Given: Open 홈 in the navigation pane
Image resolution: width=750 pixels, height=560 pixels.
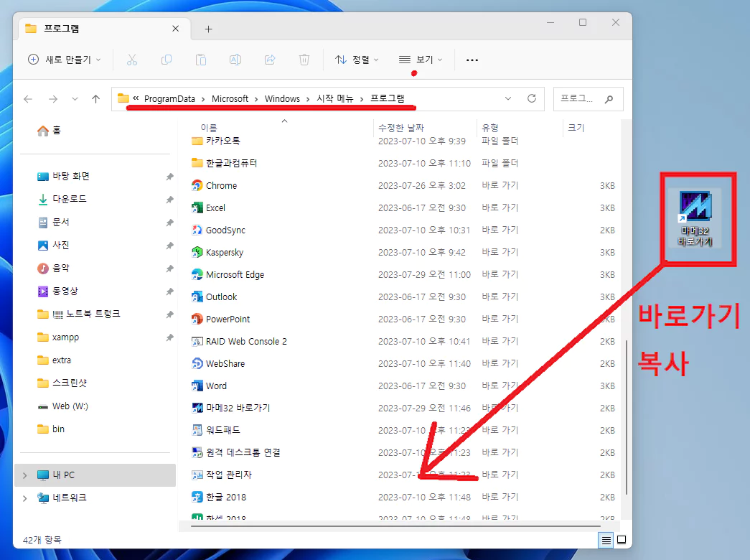Looking at the screenshot, I should point(49,130).
